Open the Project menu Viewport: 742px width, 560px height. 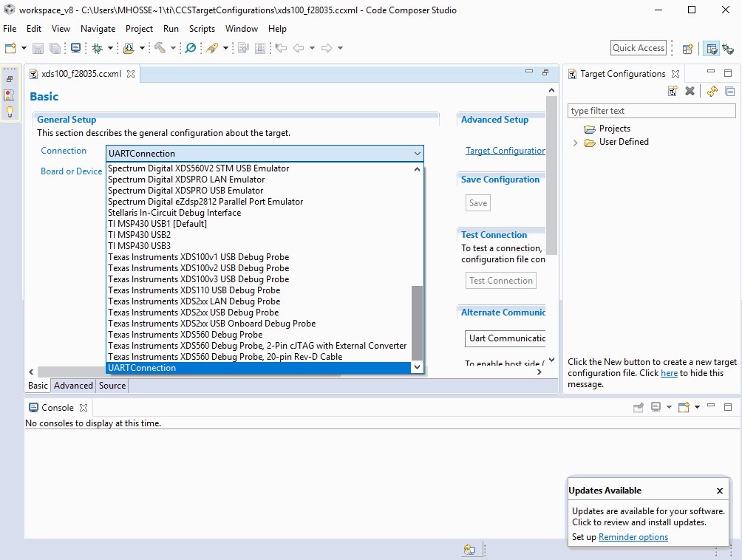pos(139,29)
